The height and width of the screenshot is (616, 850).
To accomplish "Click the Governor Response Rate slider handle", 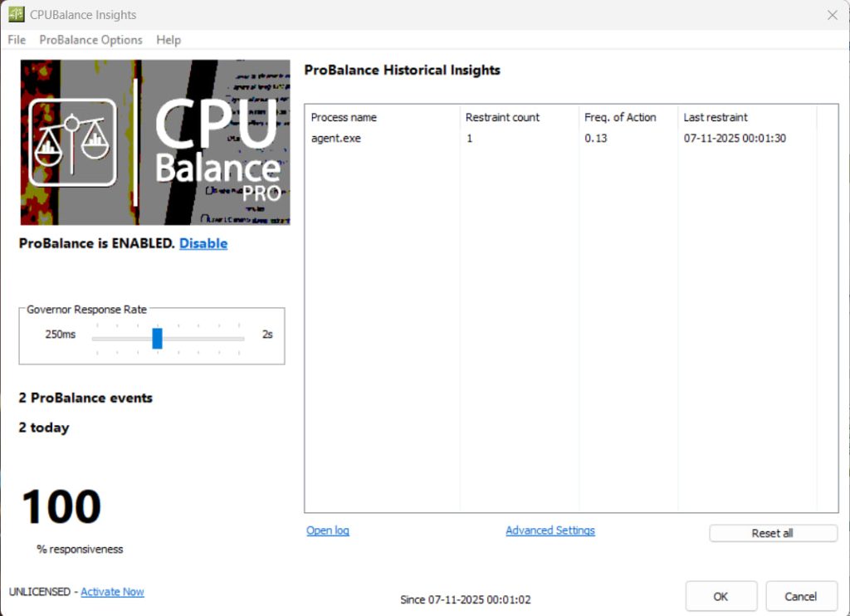I will [157, 339].
